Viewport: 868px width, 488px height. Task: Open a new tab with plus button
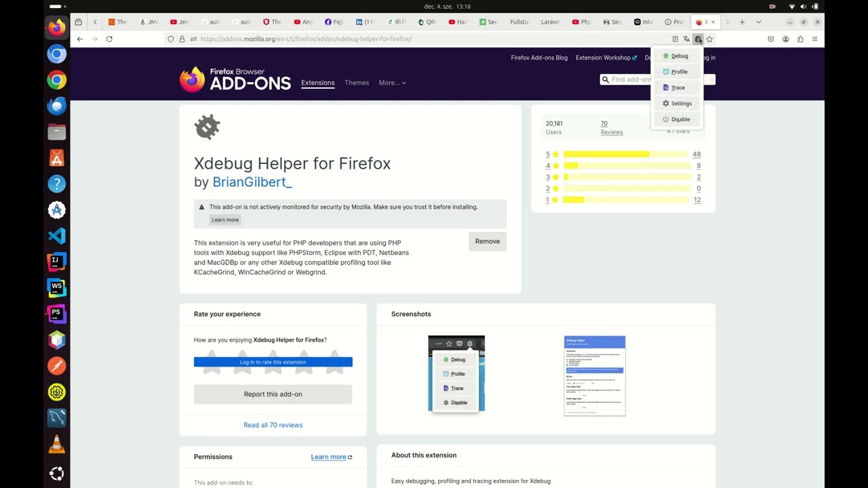click(742, 22)
